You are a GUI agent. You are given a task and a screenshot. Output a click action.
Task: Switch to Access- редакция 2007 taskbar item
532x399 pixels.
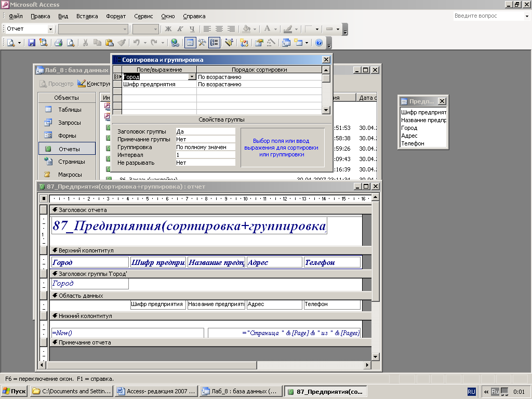[x=156, y=392]
